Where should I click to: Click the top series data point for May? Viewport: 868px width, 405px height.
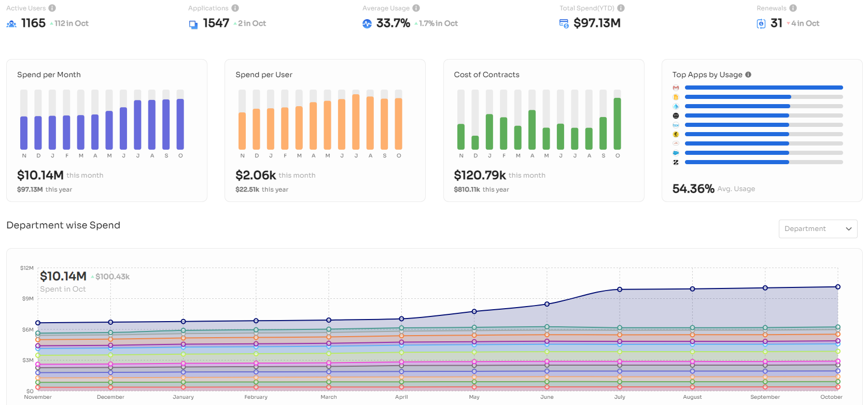click(x=474, y=311)
